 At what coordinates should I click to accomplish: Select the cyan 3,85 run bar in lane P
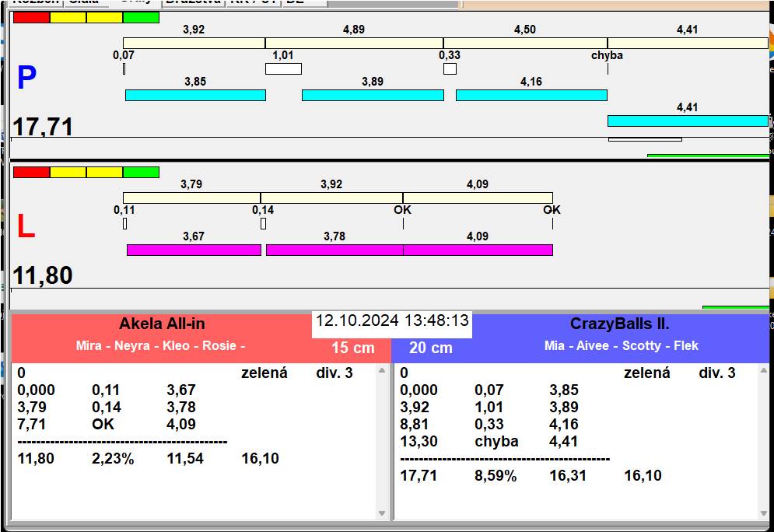pos(195,95)
